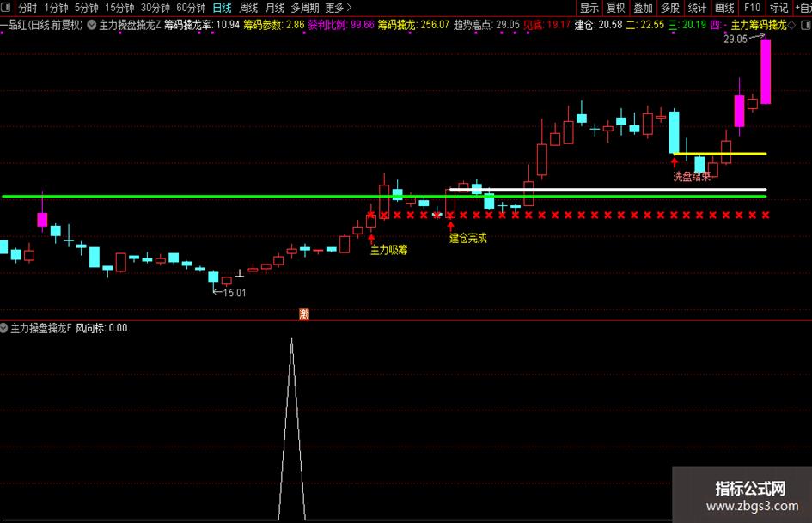
Task: Switch to the 分时 intraday tab
Action: click(27, 8)
